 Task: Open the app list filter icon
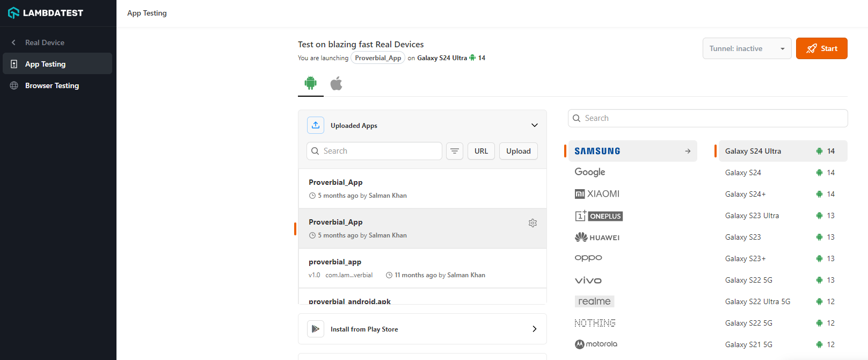pyautogui.click(x=455, y=151)
